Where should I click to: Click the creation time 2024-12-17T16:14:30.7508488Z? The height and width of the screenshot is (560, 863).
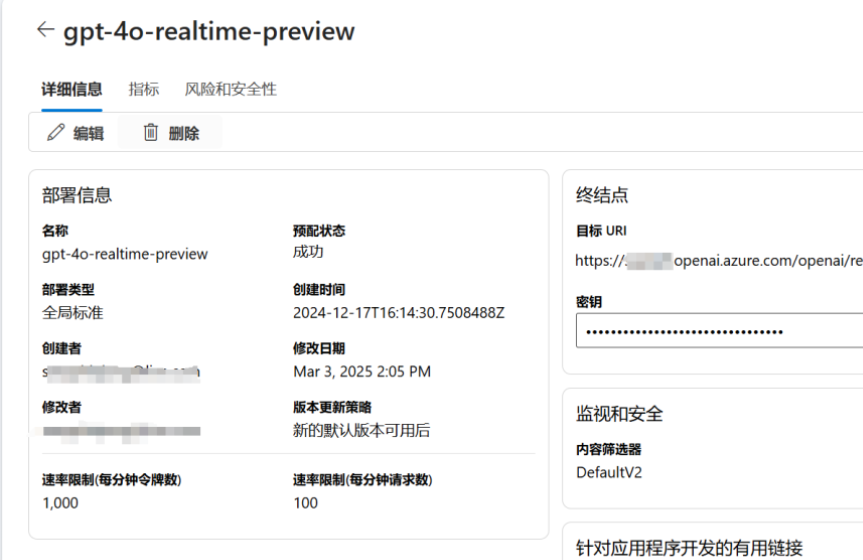398,313
